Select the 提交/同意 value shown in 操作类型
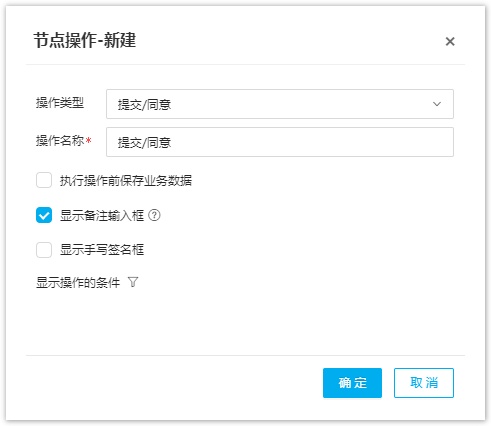Screen dimensions: 491x426 pos(144,105)
